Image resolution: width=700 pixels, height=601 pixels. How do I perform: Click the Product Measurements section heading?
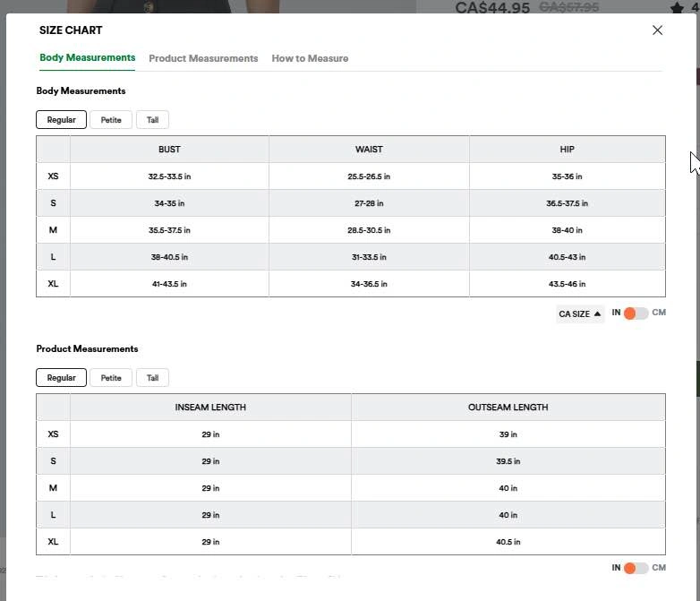87,348
